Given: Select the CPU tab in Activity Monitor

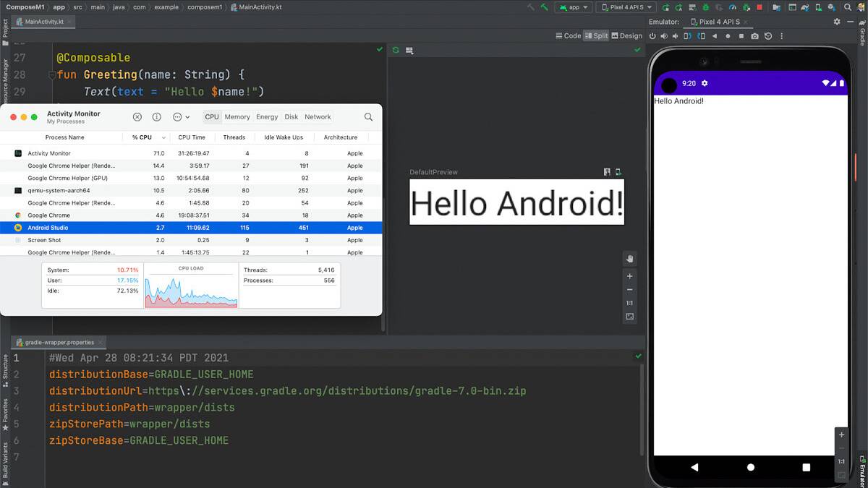Looking at the screenshot, I should [211, 117].
